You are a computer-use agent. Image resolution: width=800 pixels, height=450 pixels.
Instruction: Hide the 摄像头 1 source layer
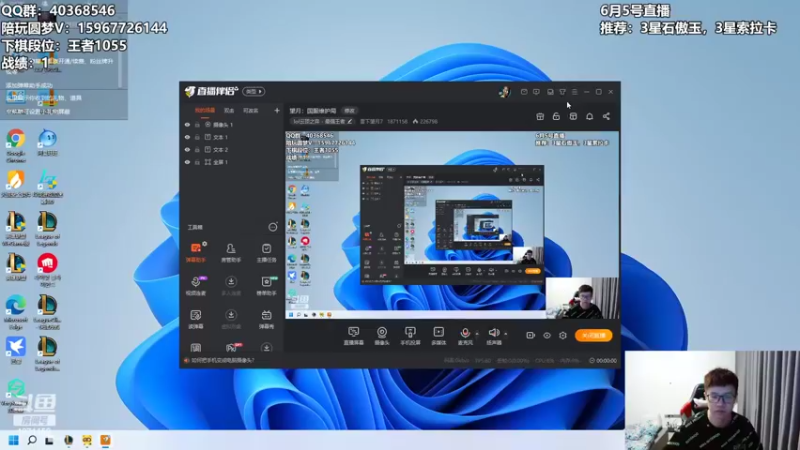[x=187, y=124]
